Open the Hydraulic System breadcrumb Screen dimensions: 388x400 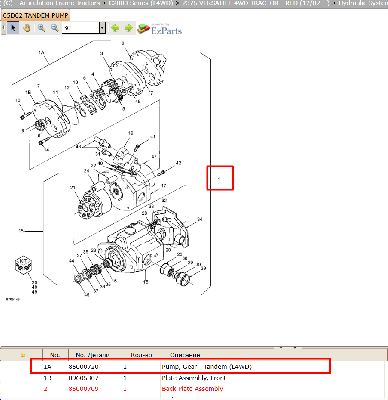(x=363, y=3)
